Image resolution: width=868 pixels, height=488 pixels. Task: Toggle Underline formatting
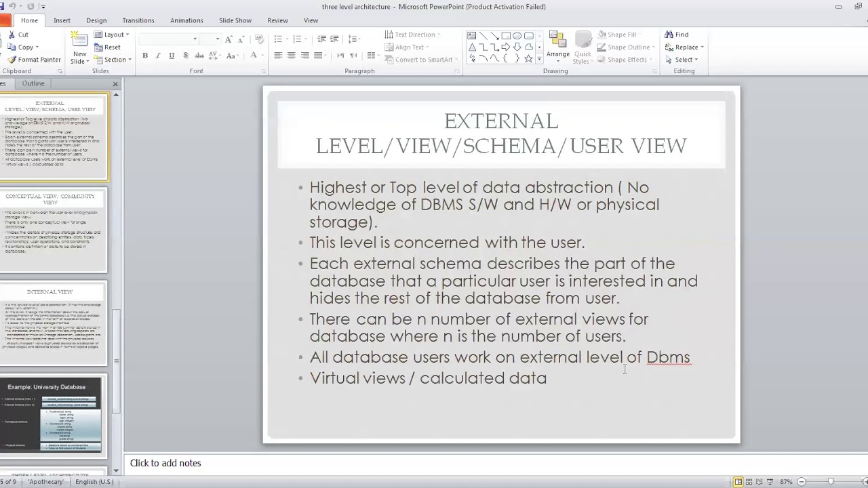coord(172,56)
